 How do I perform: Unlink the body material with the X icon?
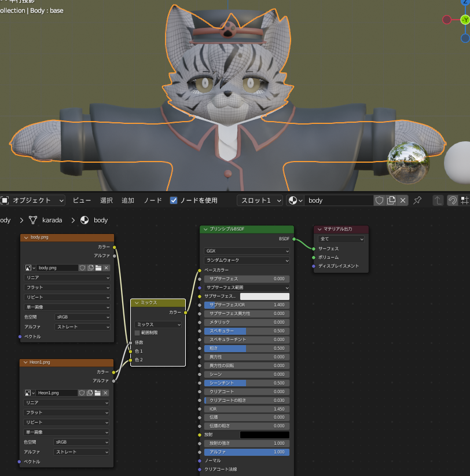(x=403, y=200)
